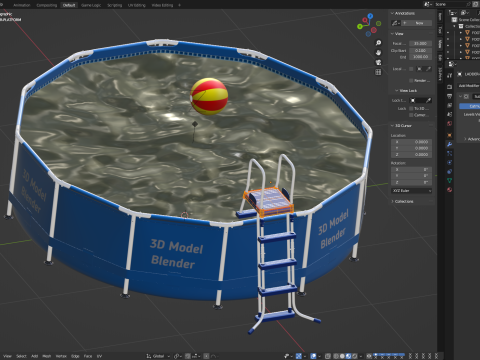Open the orange Object properties tab
Viewport: 480px width, 360px height.
click(x=449, y=135)
